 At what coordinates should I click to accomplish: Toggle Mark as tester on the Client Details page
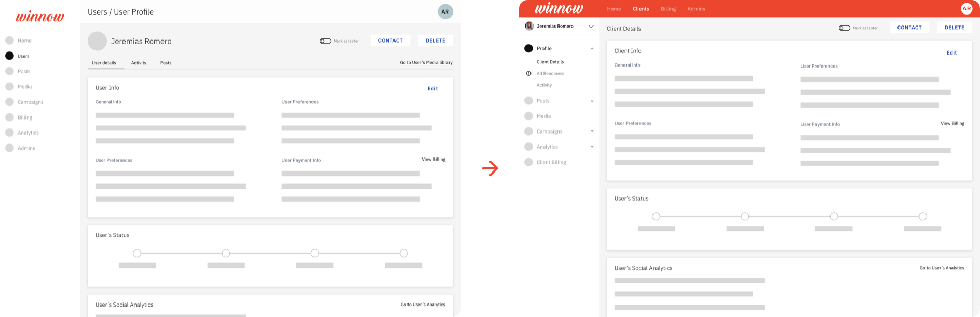844,28
